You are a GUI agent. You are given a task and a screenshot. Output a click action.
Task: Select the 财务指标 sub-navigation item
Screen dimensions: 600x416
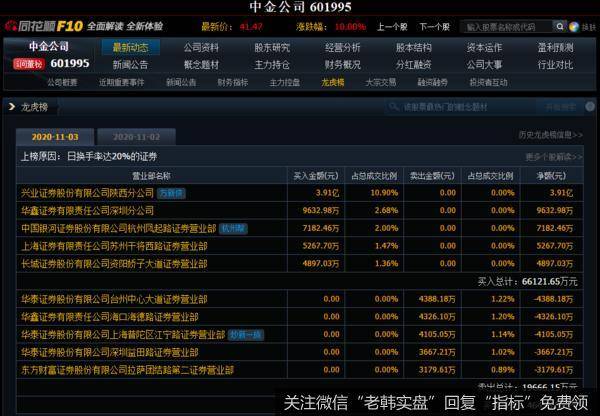tap(233, 82)
